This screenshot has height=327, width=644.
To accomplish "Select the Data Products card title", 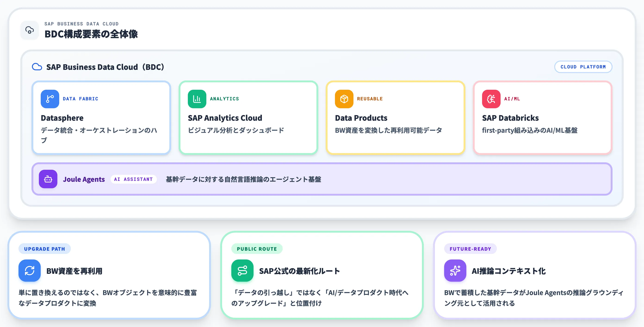I will (361, 118).
